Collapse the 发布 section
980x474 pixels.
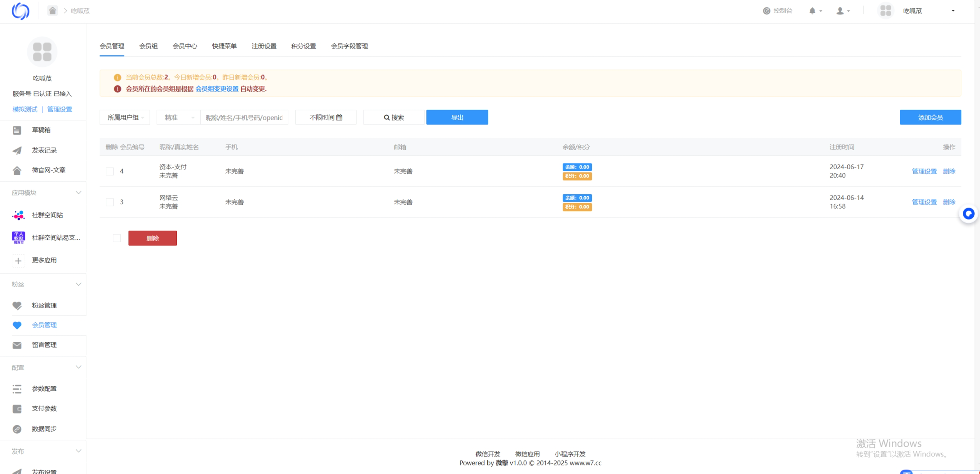[78, 451]
